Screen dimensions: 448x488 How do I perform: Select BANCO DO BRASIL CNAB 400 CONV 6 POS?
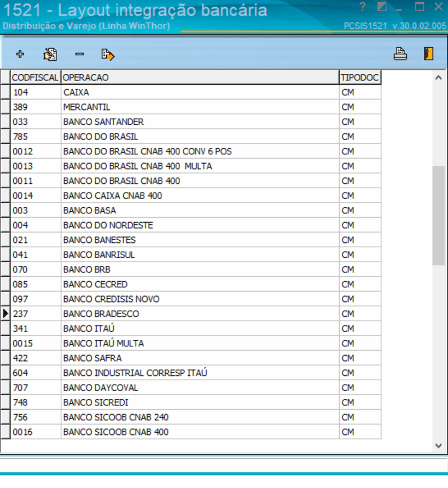tap(190, 151)
